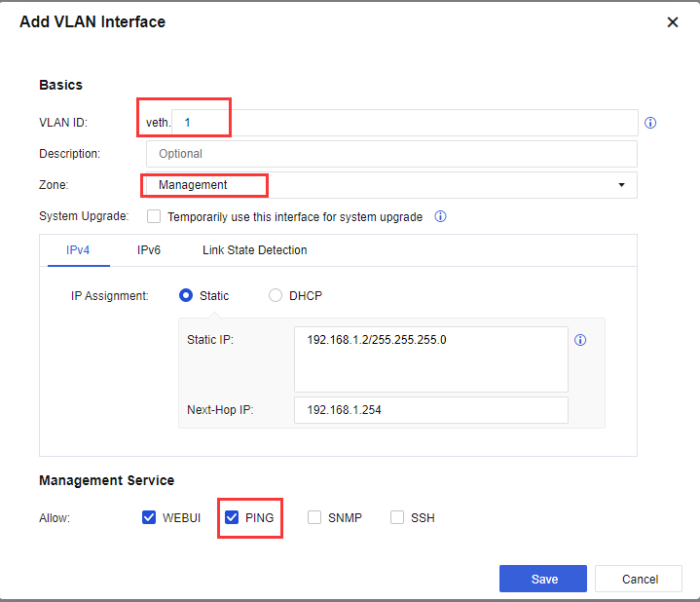The image size is (700, 602).
Task: Select the IPv4 tab
Action: coord(78,250)
